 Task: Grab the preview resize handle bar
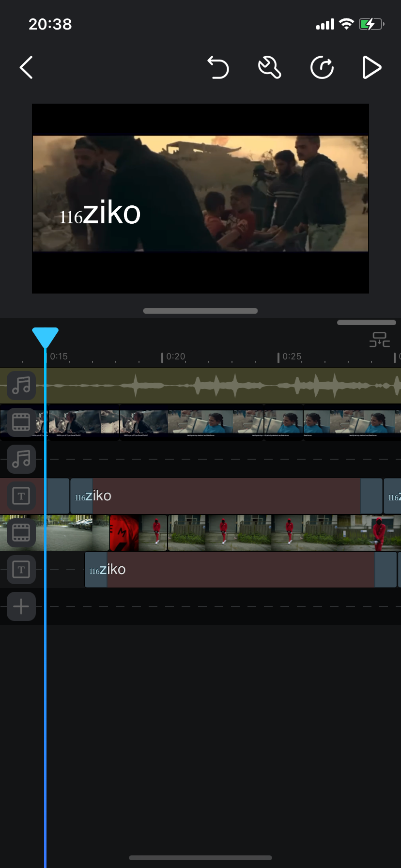point(200,311)
